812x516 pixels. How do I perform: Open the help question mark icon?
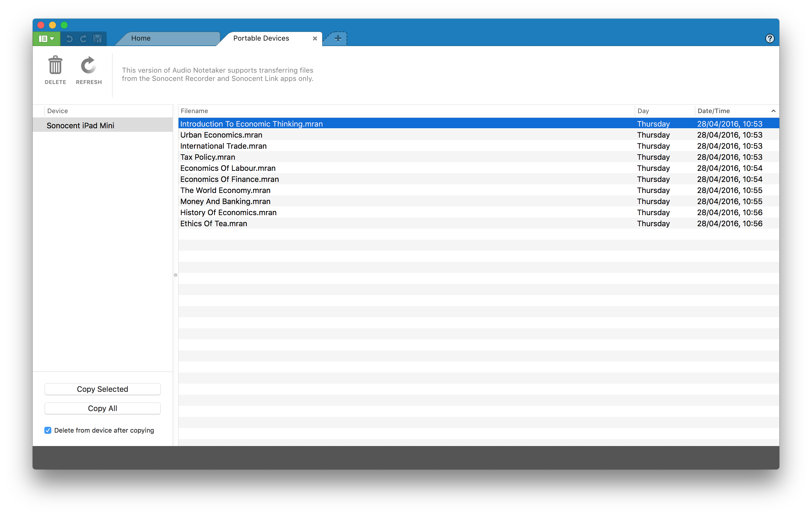pyautogui.click(x=769, y=39)
